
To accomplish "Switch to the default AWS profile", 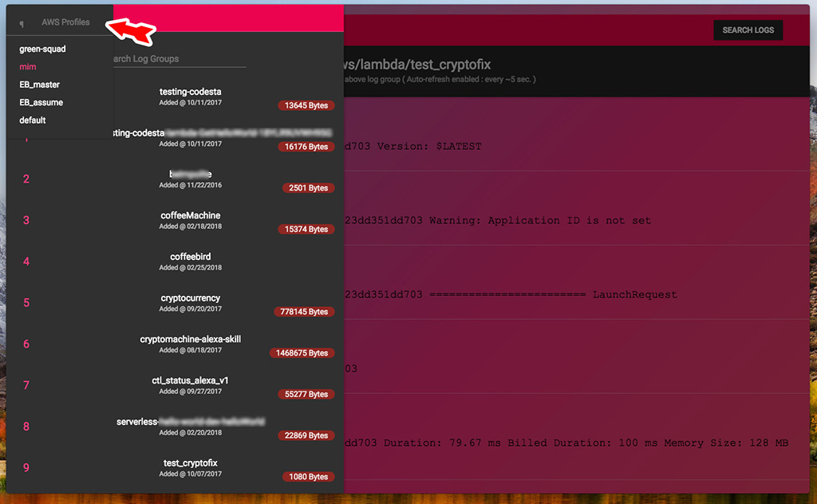I will [32, 120].
